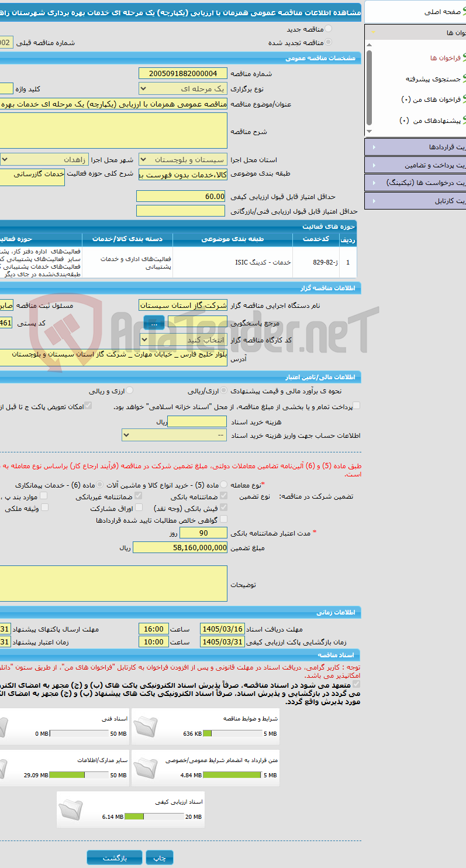Click the بازگشت back button
The height and width of the screenshot is (868, 466).
tap(115, 857)
